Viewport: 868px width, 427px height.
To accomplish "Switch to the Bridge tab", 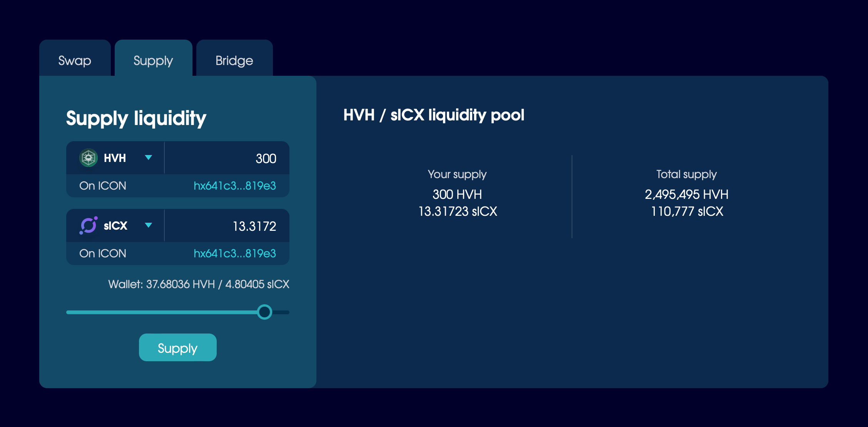I will pyautogui.click(x=234, y=60).
